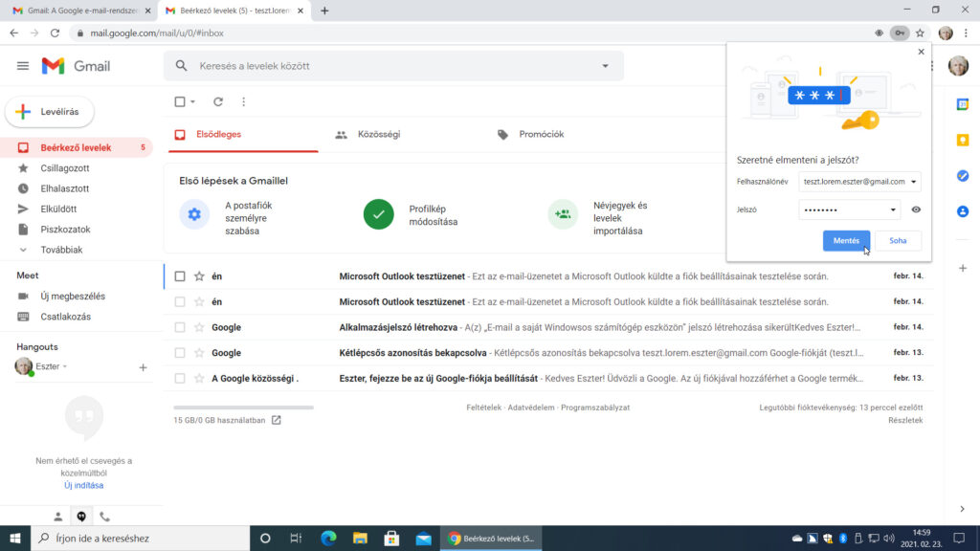Click the password key icon in address bar
980x551 pixels.
click(x=900, y=33)
